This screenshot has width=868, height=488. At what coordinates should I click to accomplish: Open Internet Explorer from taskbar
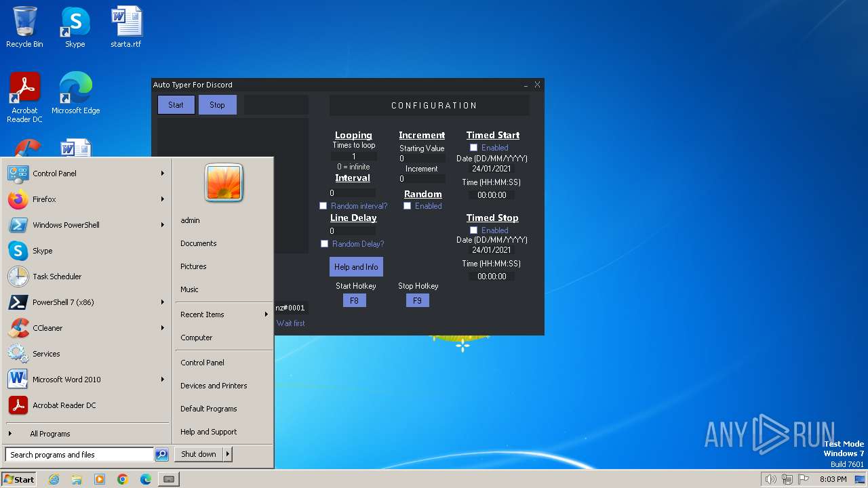coord(54,479)
